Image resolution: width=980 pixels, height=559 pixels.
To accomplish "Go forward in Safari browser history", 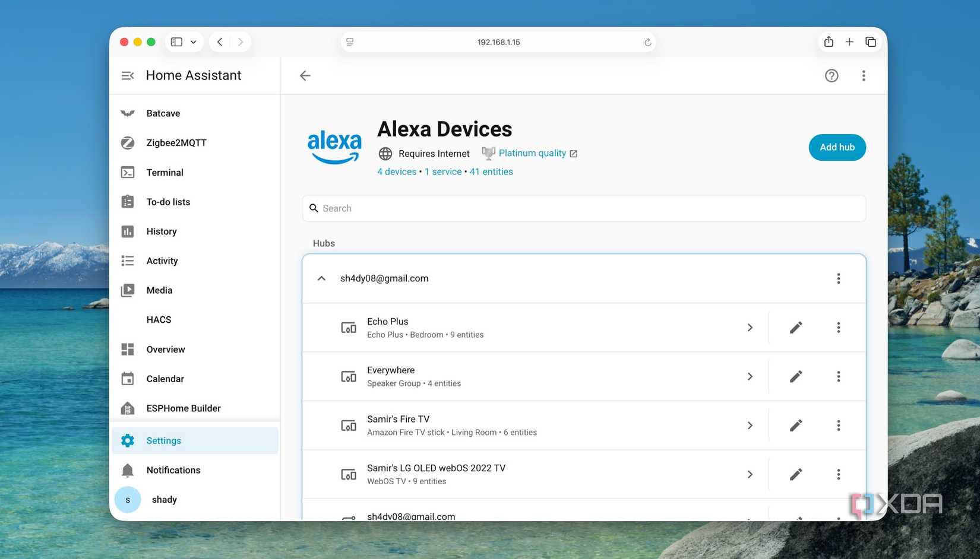I will tap(241, 42).
